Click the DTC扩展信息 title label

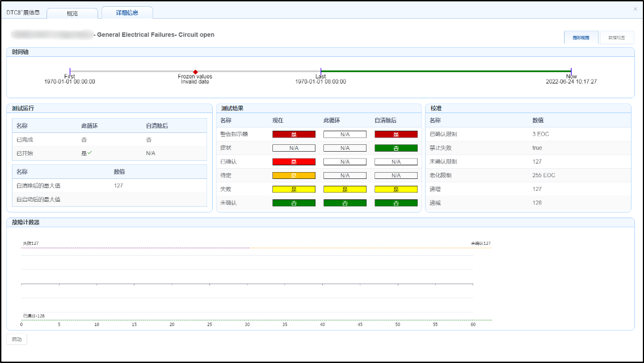point(23,12)
